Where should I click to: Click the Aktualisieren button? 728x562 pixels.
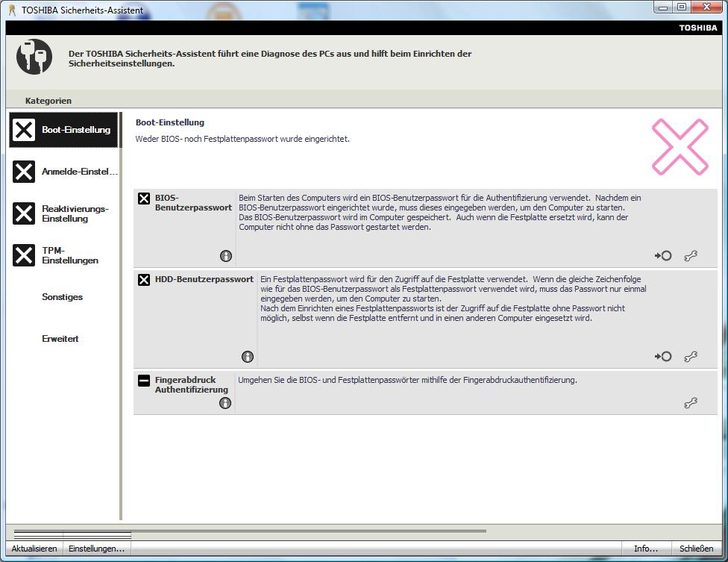(x=34, y=549)
